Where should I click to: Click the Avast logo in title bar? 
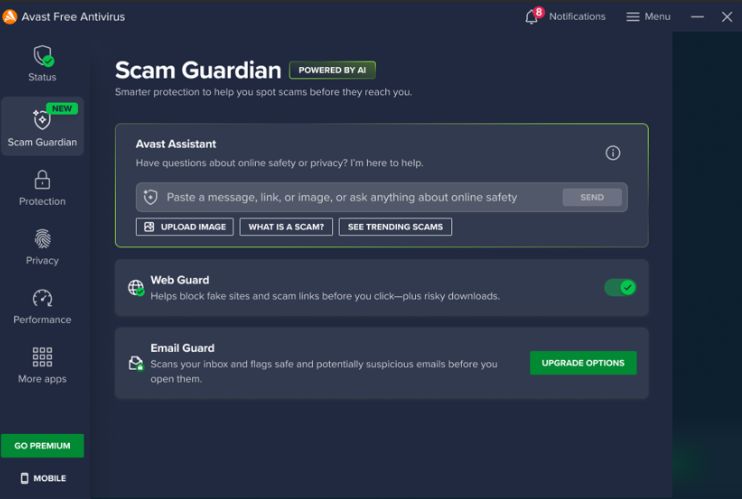[9, 17]
